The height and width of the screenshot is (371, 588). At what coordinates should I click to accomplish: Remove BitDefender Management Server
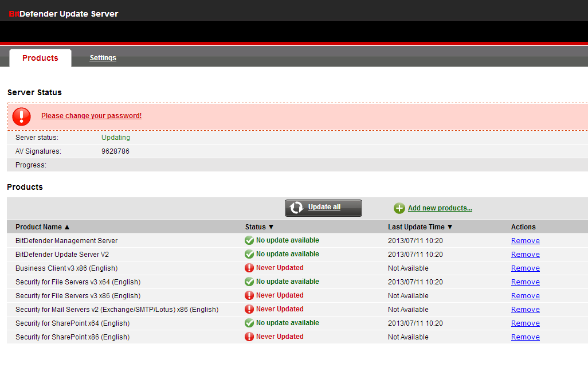pyautogui.click(x=526, y=241)
